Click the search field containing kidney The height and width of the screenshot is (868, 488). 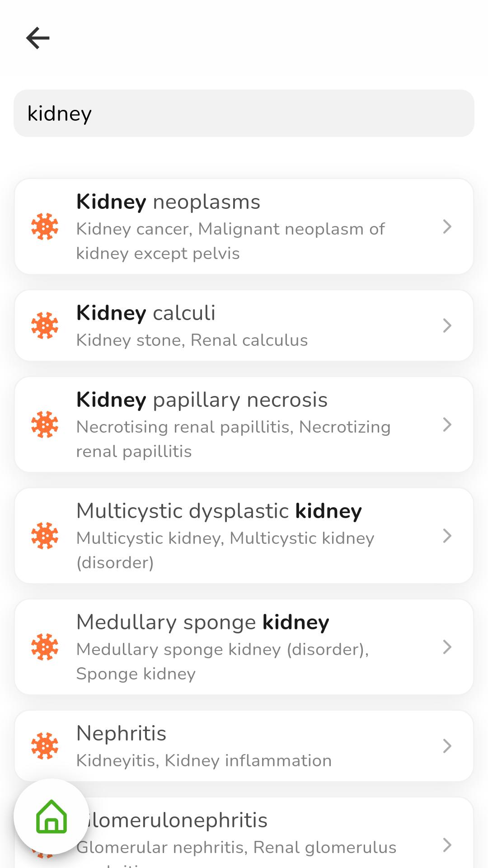[x=244, y=113]
